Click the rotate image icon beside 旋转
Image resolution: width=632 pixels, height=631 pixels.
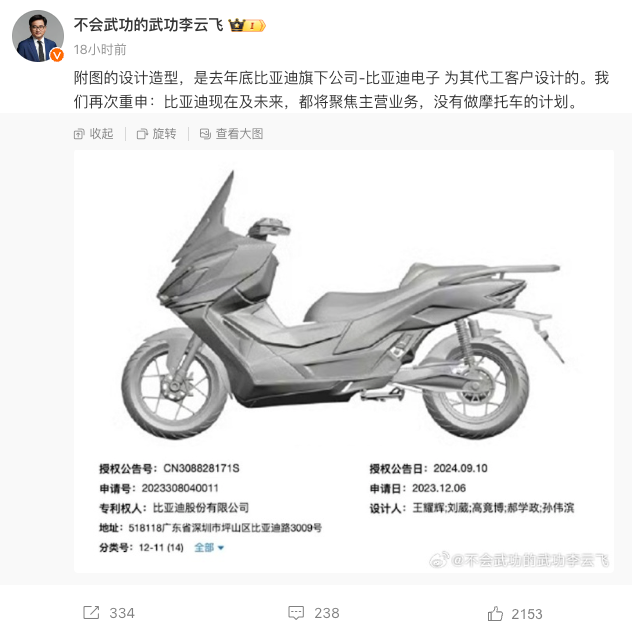click(x=142, y=134)
